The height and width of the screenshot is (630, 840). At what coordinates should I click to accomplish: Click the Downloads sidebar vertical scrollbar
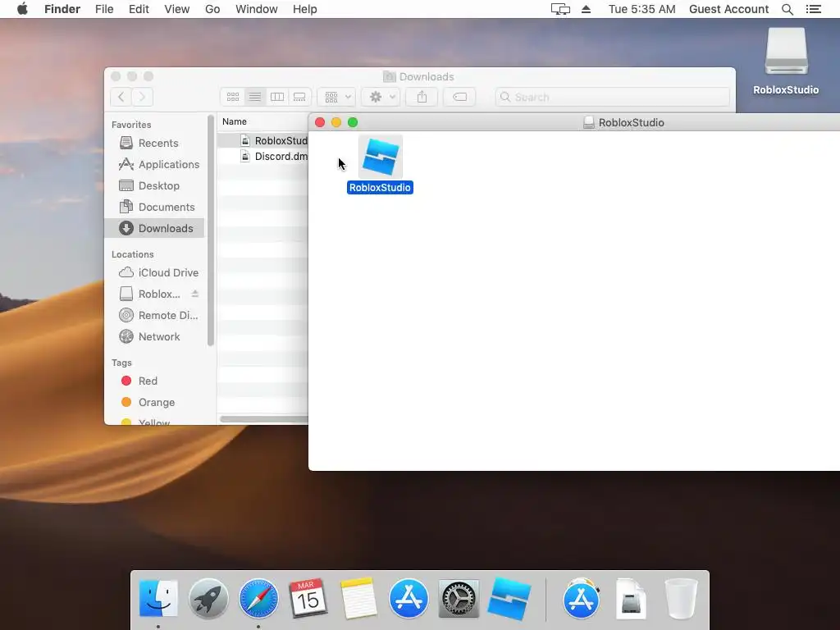tap(211, 231)
